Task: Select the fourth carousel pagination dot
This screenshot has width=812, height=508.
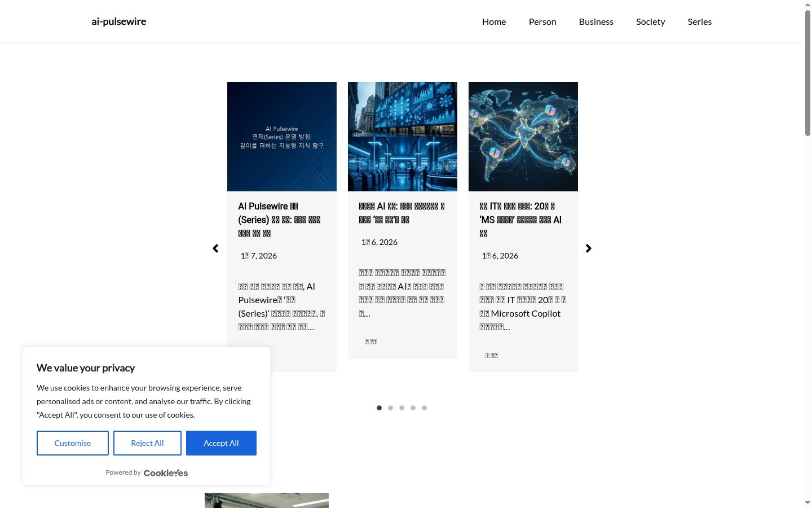Action: point(413,408)
